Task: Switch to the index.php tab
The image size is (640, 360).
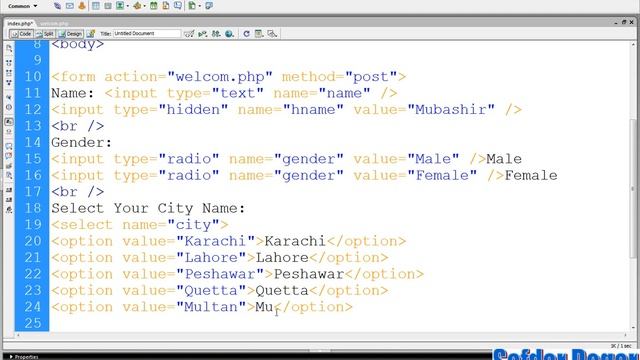Action: tap(20, 24)
